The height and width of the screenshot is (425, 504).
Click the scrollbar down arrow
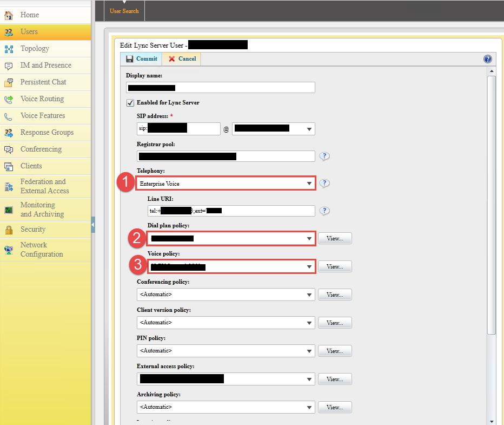click(x=492, y=421)
